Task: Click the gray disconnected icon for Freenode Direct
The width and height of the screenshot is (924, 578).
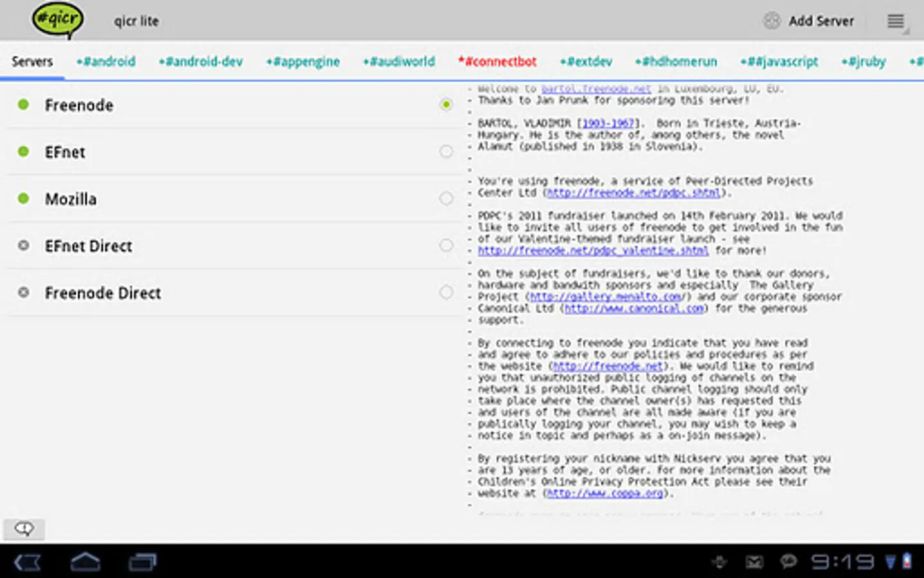Action: click(24, 292)
